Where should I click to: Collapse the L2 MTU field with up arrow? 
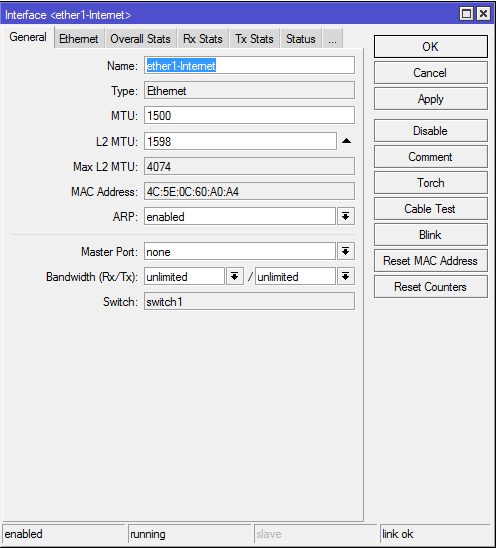tap(346, 141)
